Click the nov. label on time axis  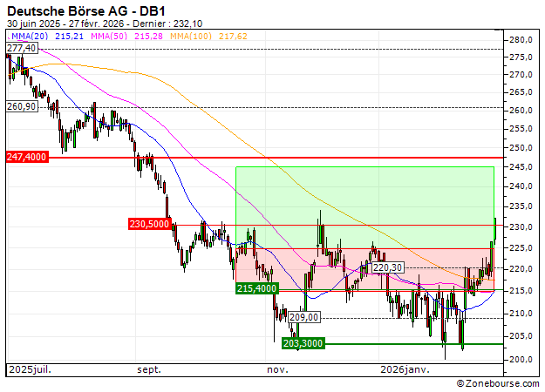click(x=277, y=369)
